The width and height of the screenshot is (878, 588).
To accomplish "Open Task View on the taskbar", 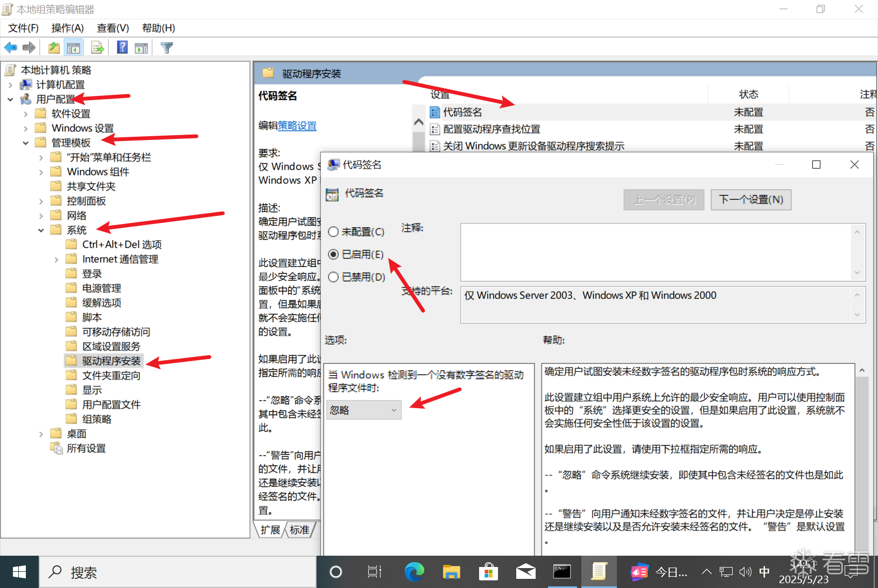I will 375,572.
